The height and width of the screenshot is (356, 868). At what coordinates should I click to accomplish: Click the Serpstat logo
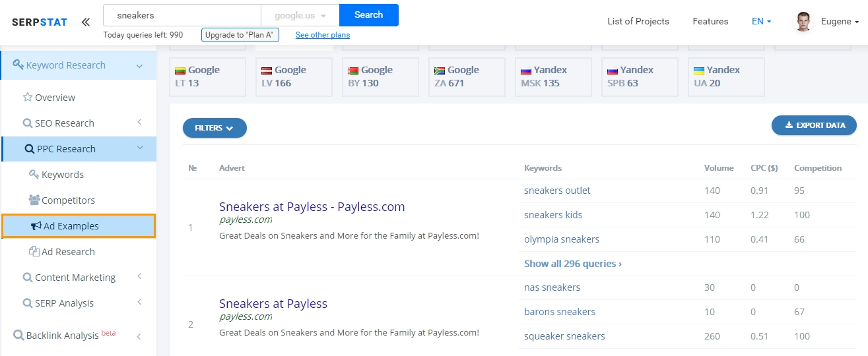pos(40,22)
